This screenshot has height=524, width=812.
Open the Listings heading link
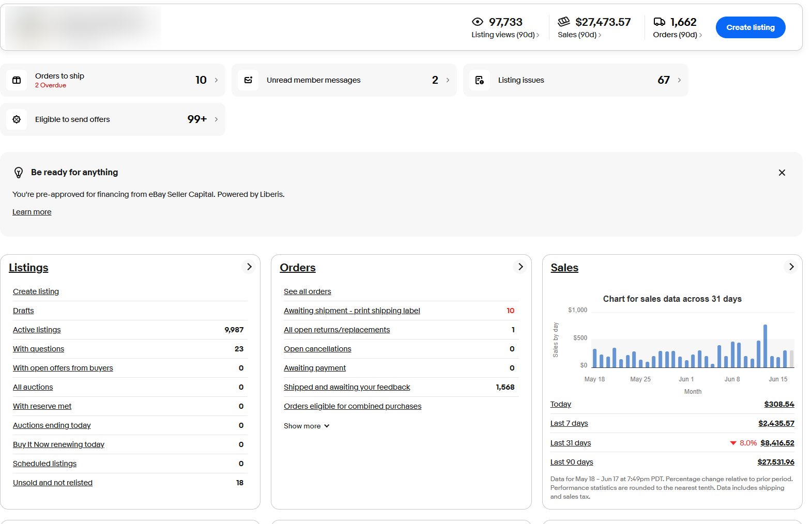(x=28, y=268)
